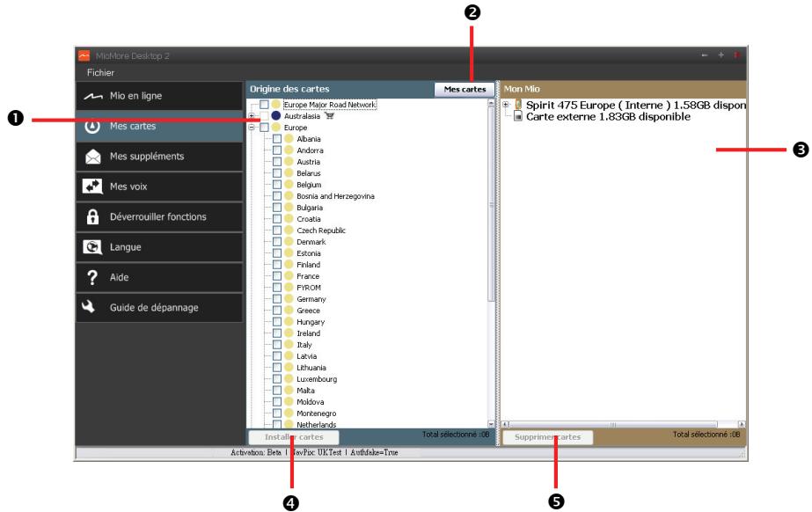Click the Mio en ligne sidebar icon

click(92, 96)
